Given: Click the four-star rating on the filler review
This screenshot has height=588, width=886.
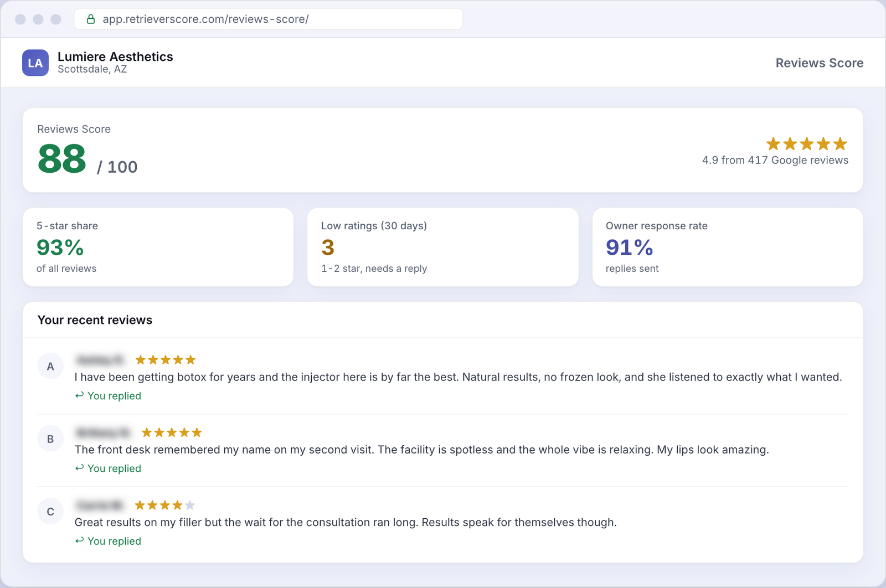Looking at the screenshot, I should click(164, 505).
